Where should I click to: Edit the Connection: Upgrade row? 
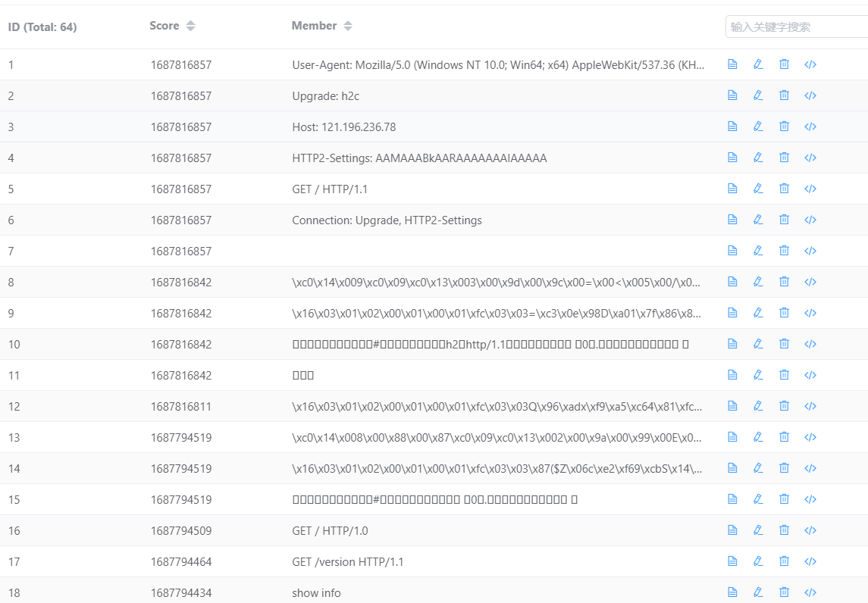[x=758, y=220]
